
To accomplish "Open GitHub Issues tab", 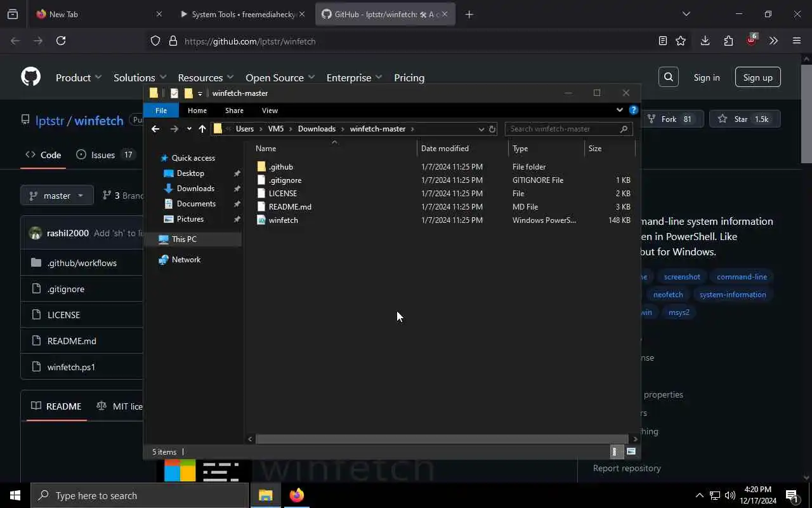I will 105,155.
